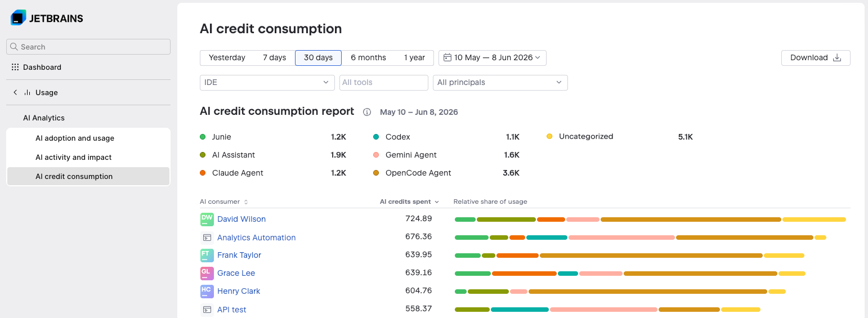Click the Claude Agent orange legend dot

point(203,173)
